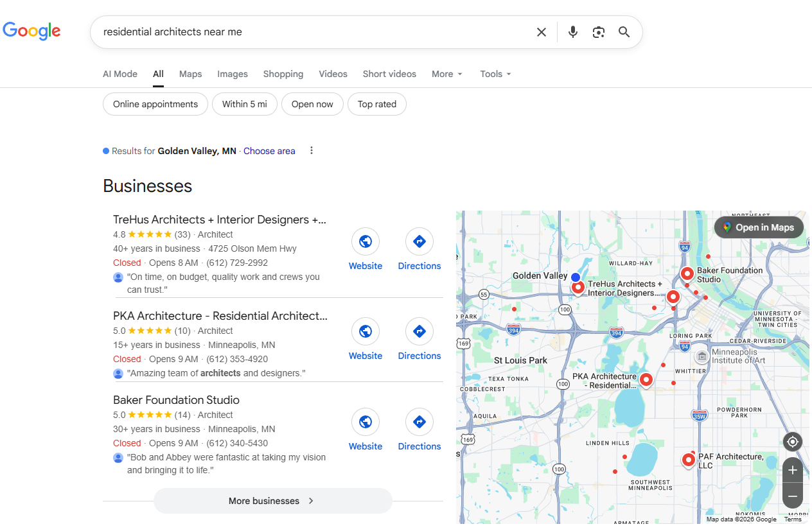Zoom in on the map
812x531 pixels.
click(792, 471)
